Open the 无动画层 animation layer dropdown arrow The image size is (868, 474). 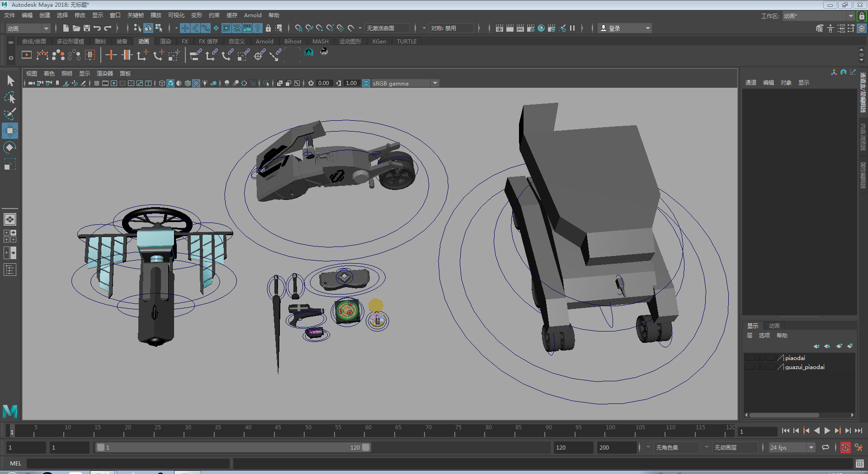tap(707, 447)
